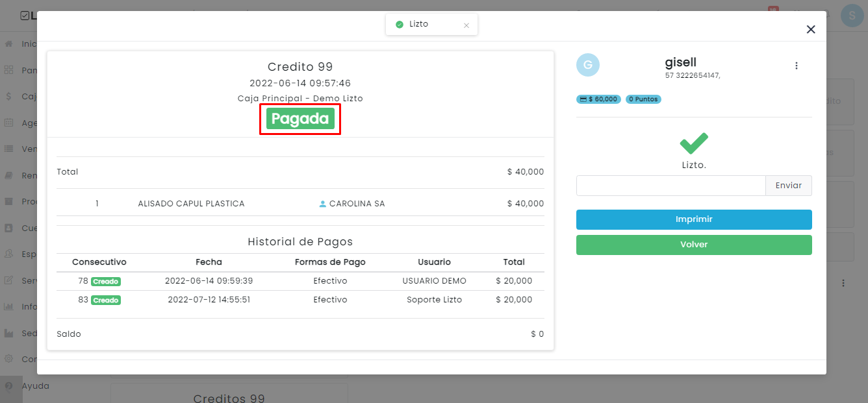This screenshot has height=403, width=868.
Task: Click the blue Imprimir button
Action: (x=694, y=219)
